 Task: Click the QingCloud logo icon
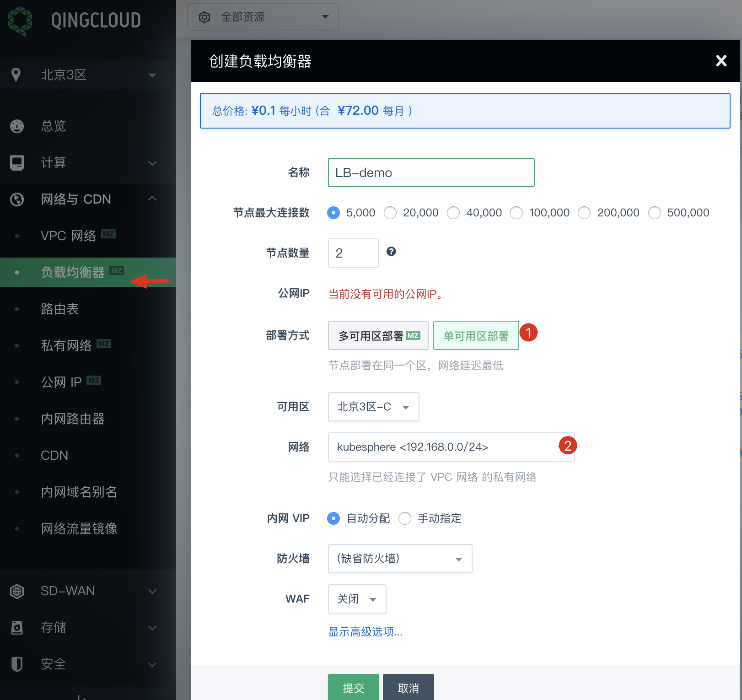coord(20,21)
